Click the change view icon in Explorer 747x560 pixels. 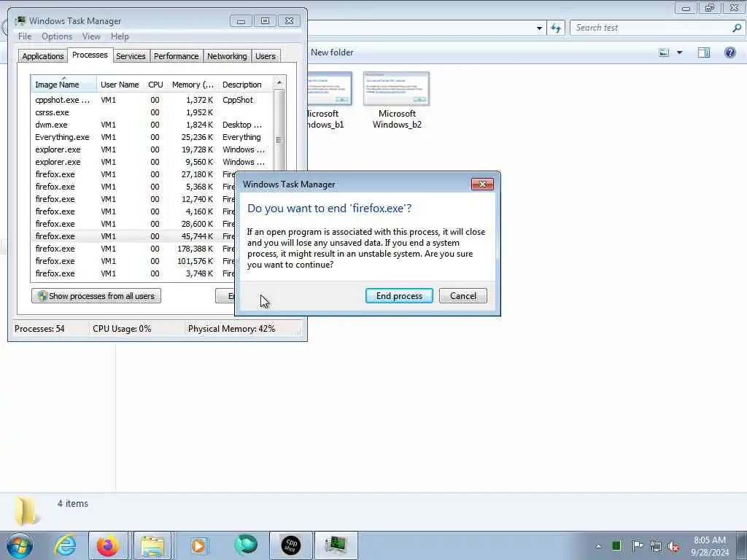click(664, 52)
